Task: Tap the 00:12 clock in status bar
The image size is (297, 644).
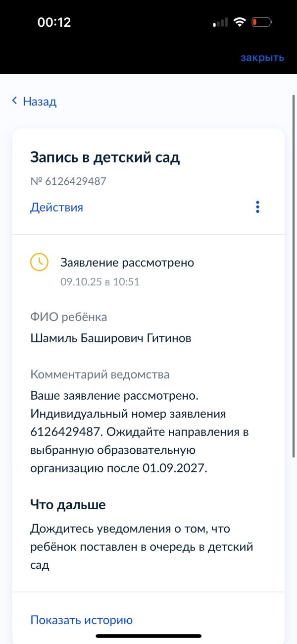Action: 54,22
